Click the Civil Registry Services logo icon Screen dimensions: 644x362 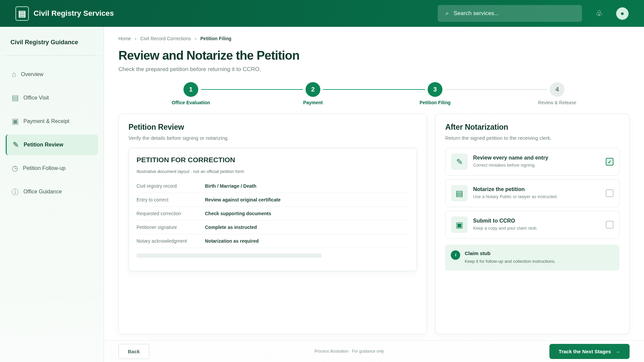(x=22, y=13)
